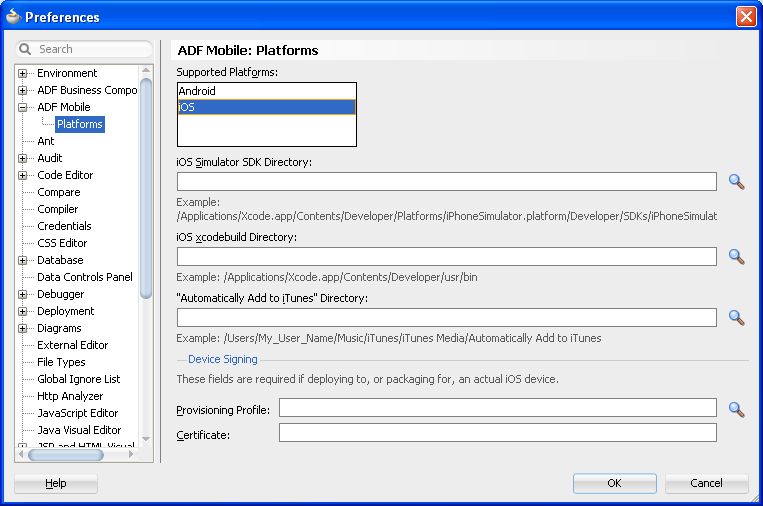Select the Ant preferences category
This screenshot has height=506, width=763.
point(46,141)
